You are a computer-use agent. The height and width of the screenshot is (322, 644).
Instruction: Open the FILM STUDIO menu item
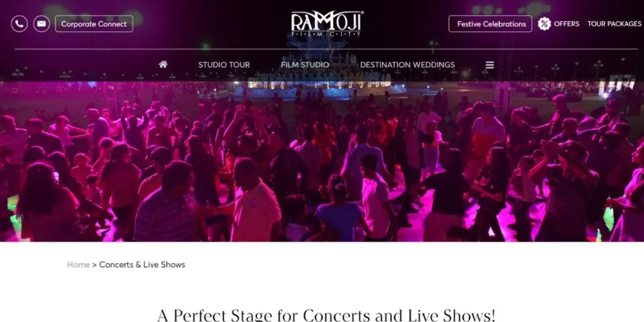coord(305,65)
